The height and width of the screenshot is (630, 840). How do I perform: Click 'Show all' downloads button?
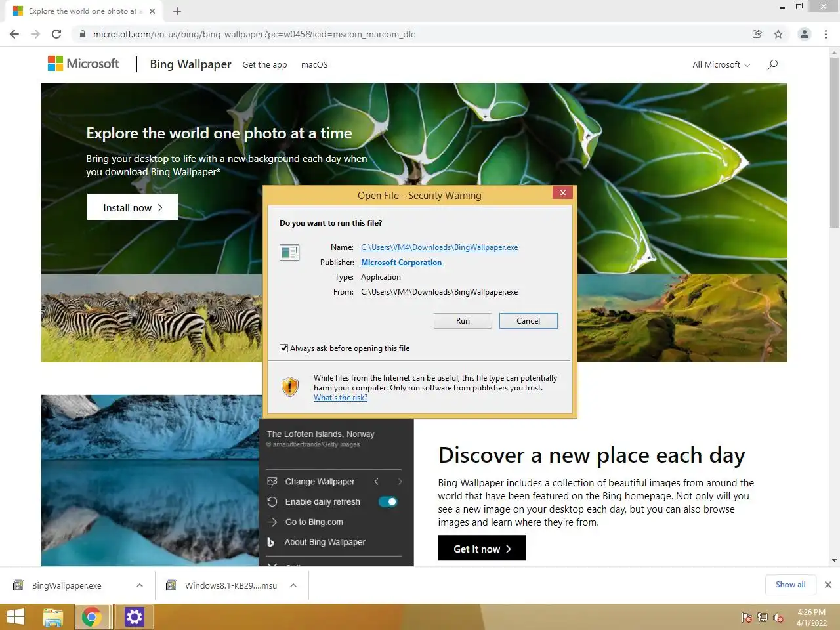(x=791, y=585)
